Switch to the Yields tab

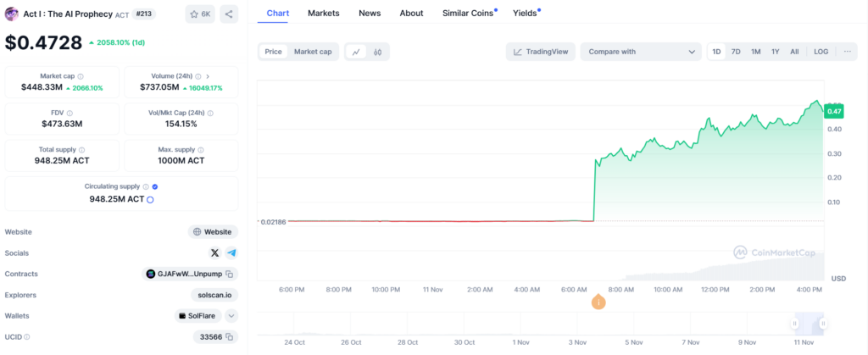tap(525, 13)
